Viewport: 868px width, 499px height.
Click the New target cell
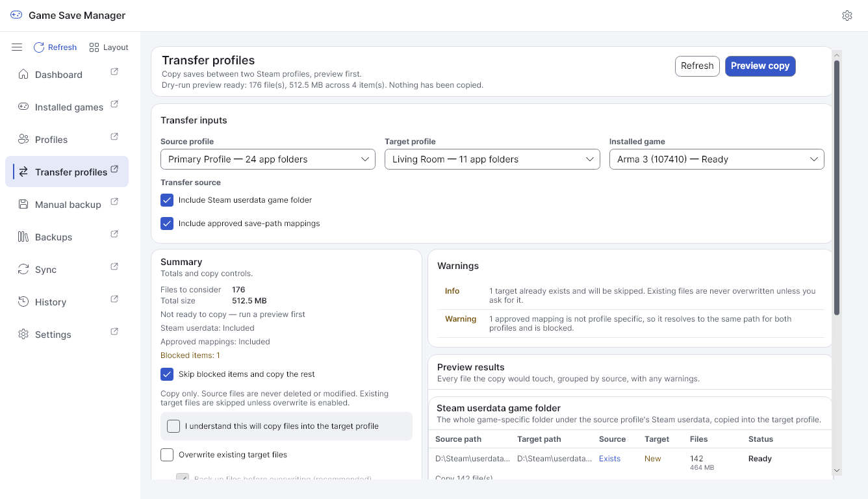(653, 459)
